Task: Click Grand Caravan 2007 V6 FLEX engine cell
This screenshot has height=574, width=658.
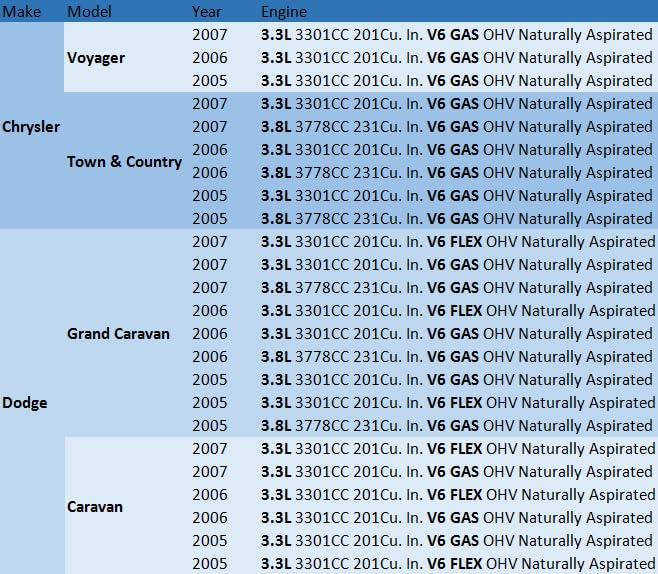Action: [456, 242]
